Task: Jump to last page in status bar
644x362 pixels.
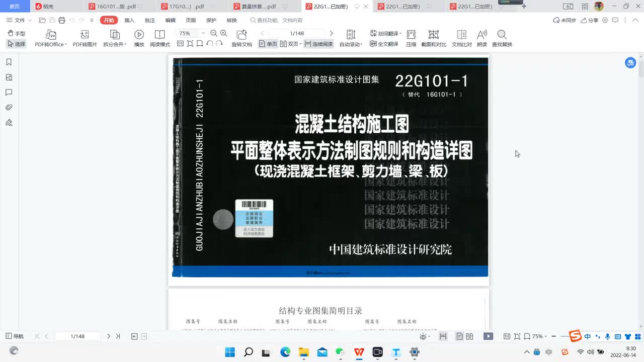Action: pos(118,336)
